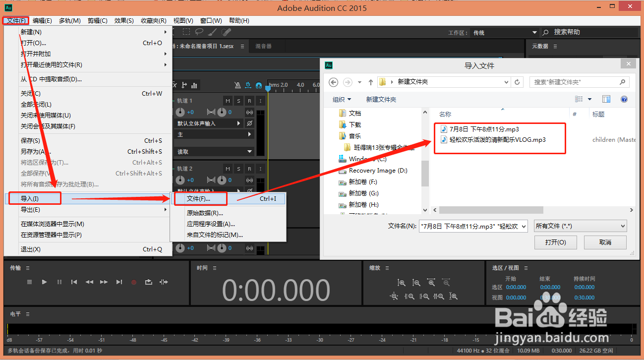Screen dimensions: 644x360
Task: Mute track 2 with M button
Action: point(228,169)
